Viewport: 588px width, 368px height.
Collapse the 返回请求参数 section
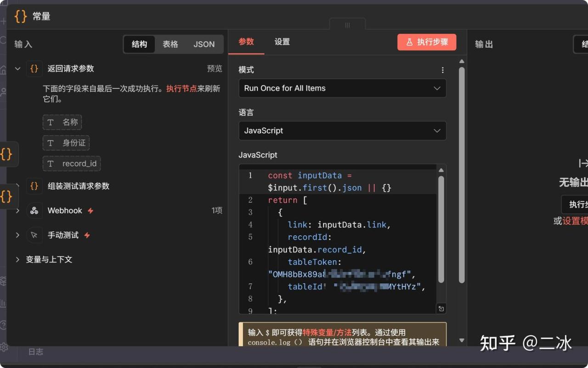click(17, 69)
